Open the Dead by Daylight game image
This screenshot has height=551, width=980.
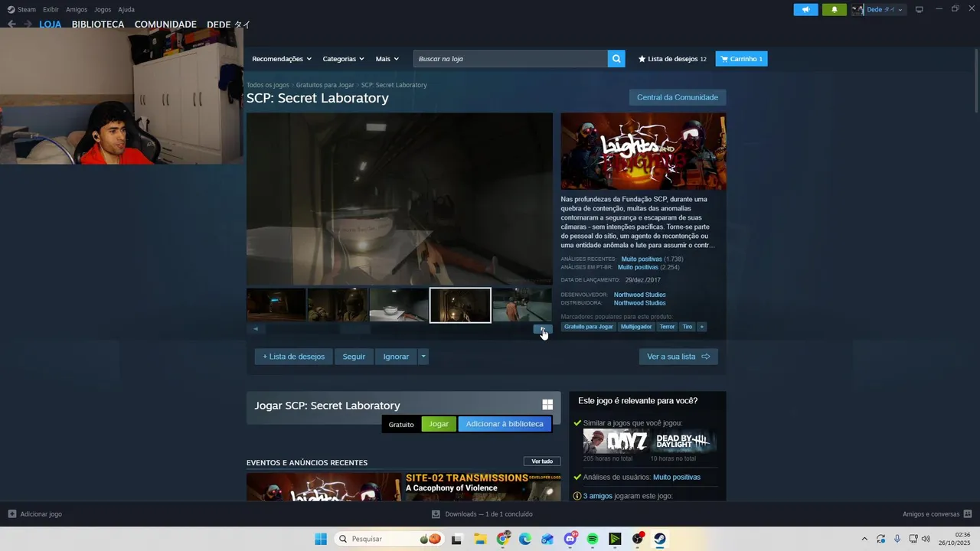684,442
